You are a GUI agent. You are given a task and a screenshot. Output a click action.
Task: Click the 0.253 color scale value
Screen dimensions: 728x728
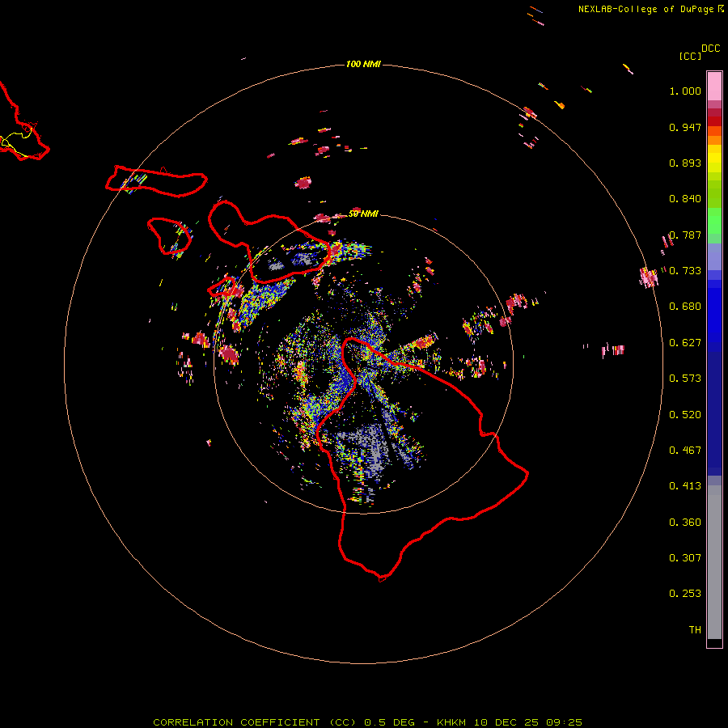pyautogui.click(x=685, y=594)
